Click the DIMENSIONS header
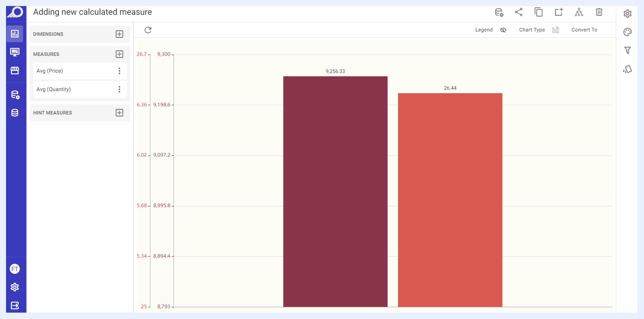This screenshot has width=644, height=319. point(48,34)
